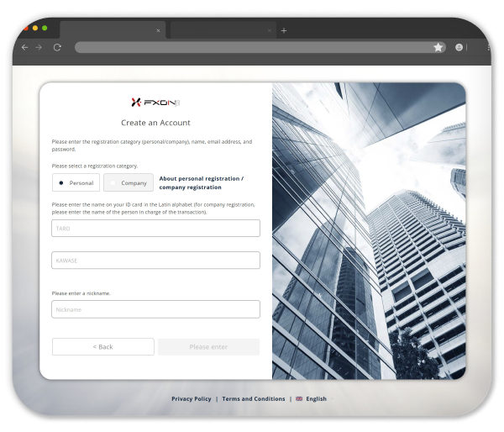Open the English language selector
Screen dimensions: 504x432
pyautogui.click(x=316, y=399)
